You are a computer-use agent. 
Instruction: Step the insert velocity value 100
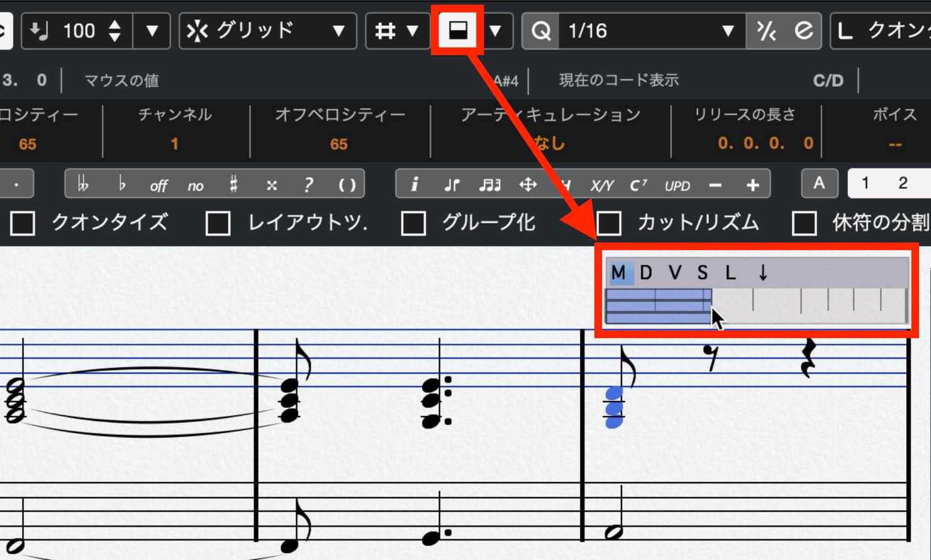coord(114,30)
